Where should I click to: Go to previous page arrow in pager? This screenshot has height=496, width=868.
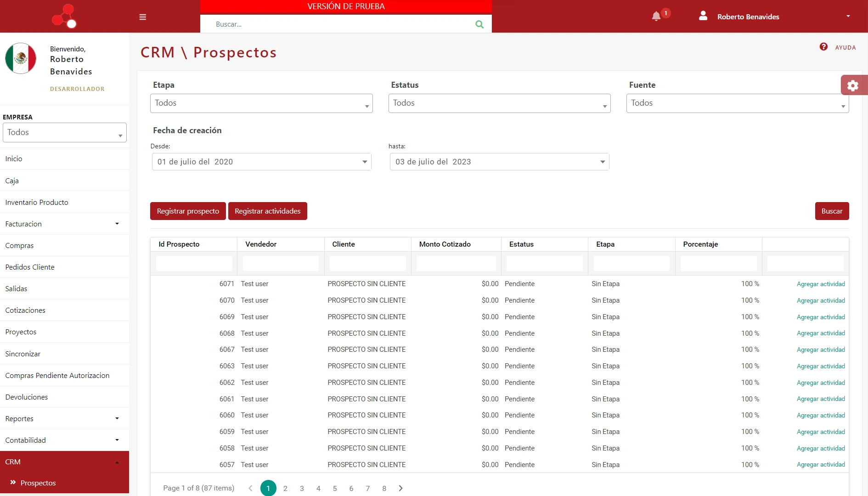coord(250,488)
